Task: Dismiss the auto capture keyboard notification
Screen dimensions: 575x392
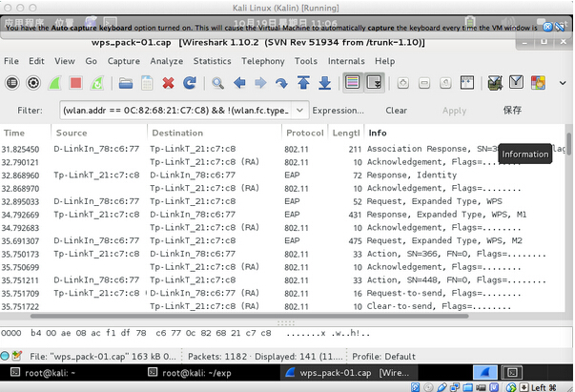Action: pos(547,27)
